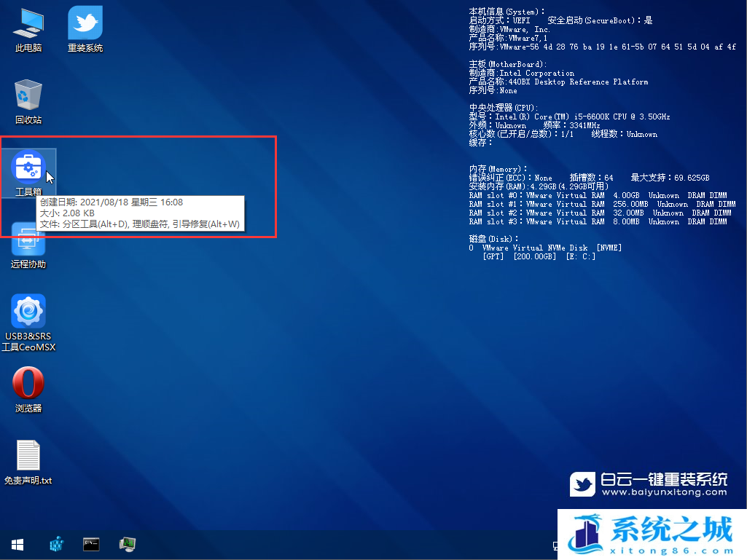The image size is (747, 560).
Task: Open the 回收站 Recycle Bin
Action: pyautogui.click(x=28, y=98)
